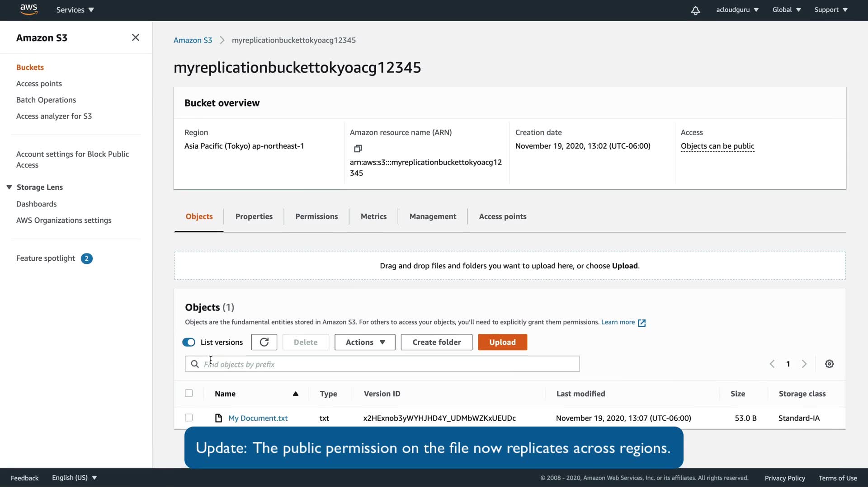Click the Find objects by prefix field

tap(382, 364)
